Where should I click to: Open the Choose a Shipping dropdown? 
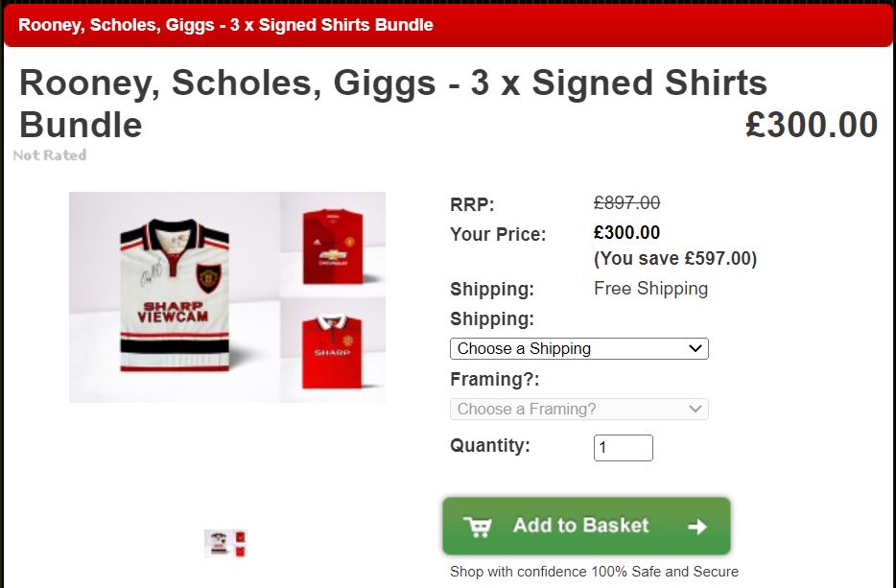pyautogui.click(x=578, y=348)
